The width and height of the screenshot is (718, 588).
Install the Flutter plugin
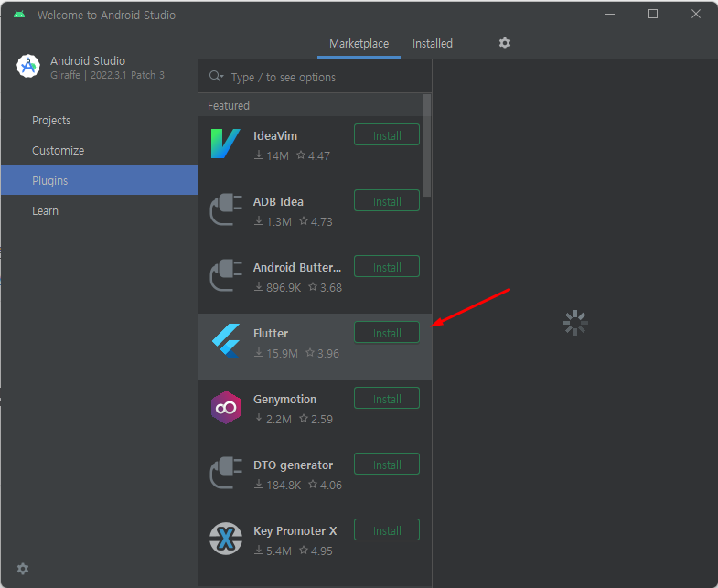[387, 333]
